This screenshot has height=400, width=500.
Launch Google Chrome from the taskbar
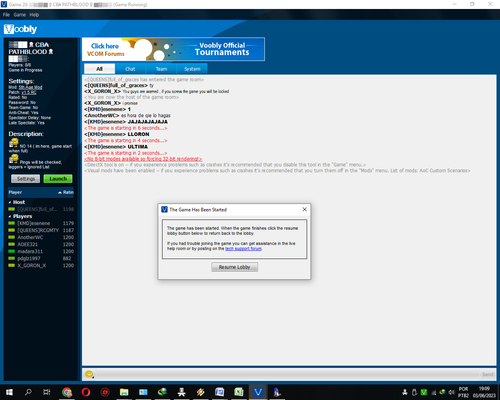tap(67, 392)
